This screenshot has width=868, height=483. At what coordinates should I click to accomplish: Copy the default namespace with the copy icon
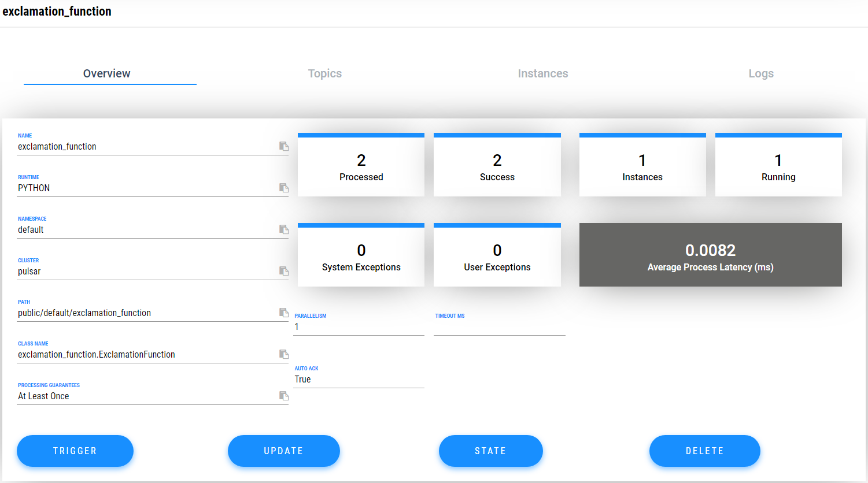[x=284, y=229]
